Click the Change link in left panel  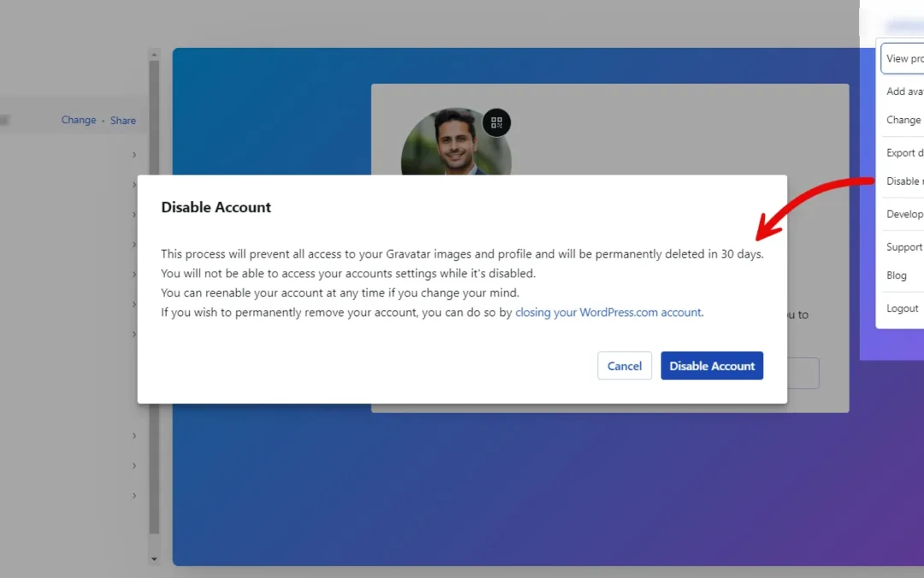click(x=79, y=121)
